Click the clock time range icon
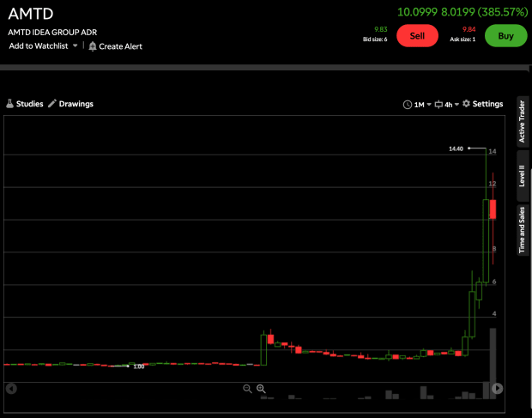The image size is (532, 418). (408, 105)
